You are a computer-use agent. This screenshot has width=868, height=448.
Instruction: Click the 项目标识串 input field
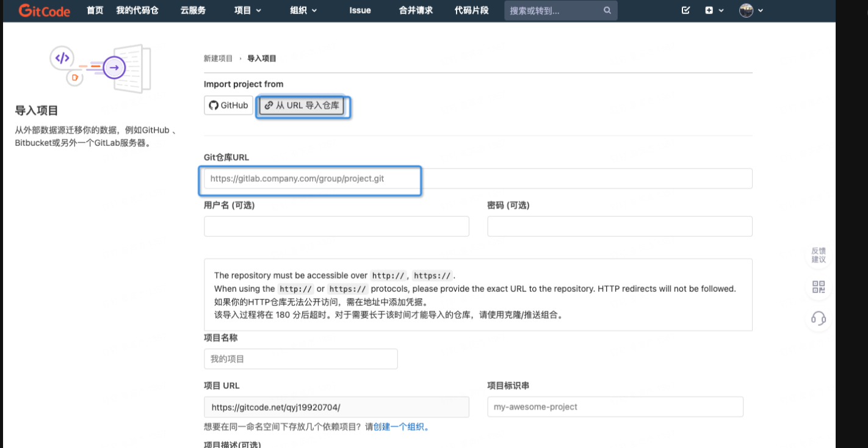615,406
